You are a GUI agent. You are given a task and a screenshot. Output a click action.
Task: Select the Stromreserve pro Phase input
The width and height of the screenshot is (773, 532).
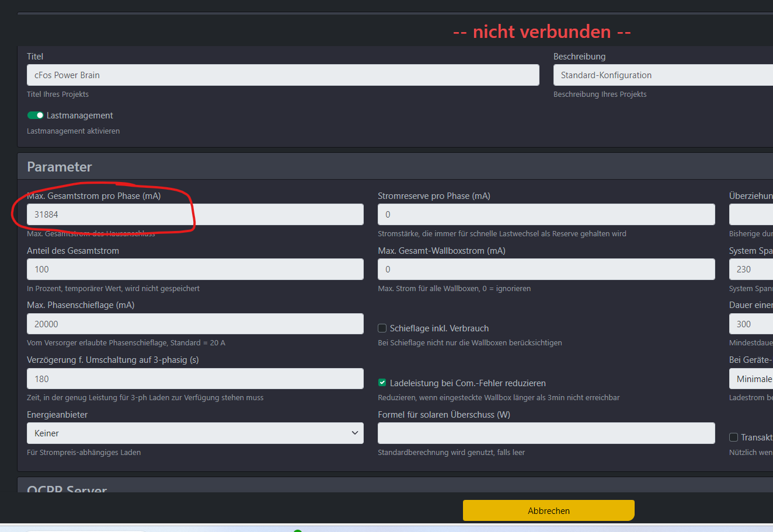click(x=546, y=215)
